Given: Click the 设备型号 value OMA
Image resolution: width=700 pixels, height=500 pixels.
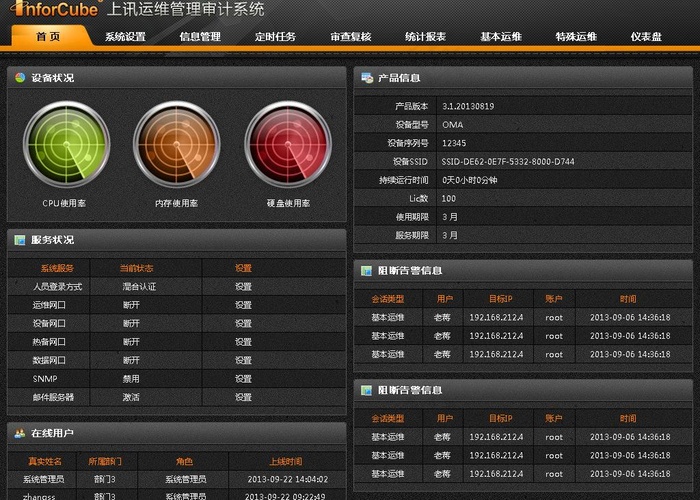Looking at the screenshot, I should point(453,125).
